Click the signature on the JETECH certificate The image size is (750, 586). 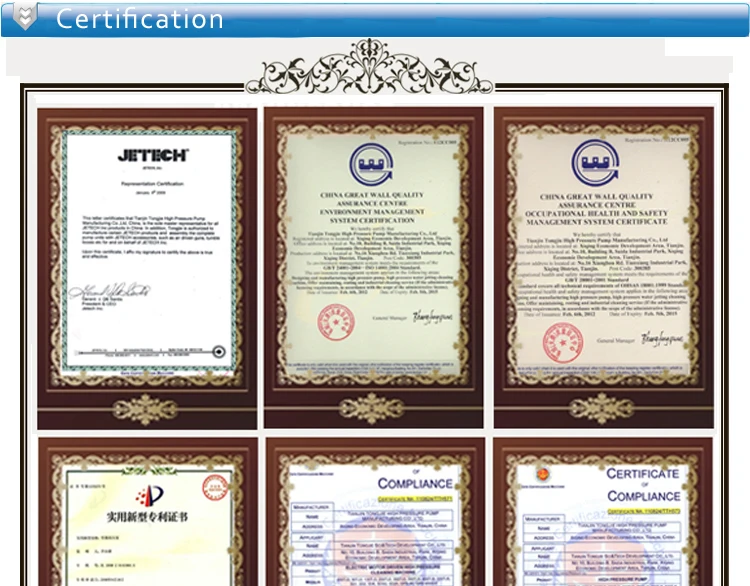coord(109,290)
